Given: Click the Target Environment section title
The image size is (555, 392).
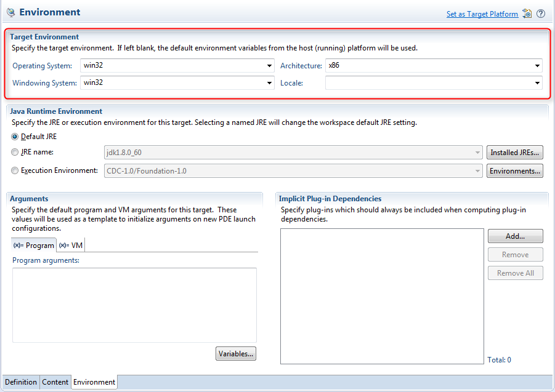Looking at the screenshot, I should coord(44,37).
